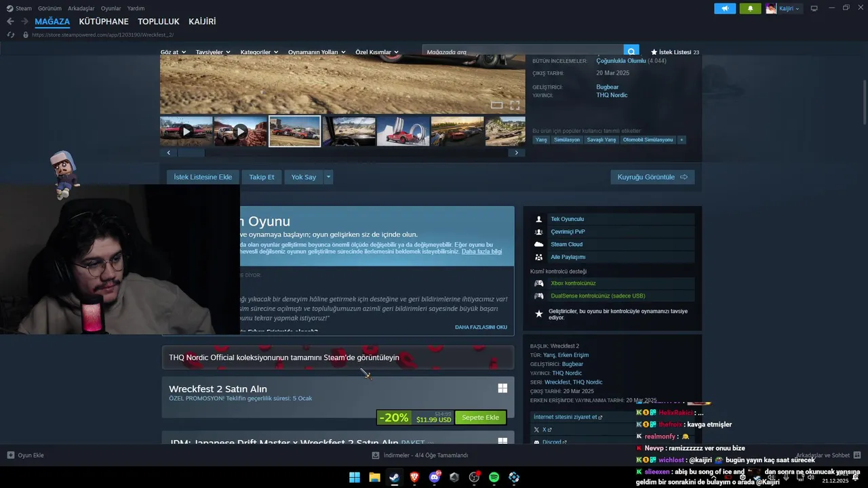The image size is (868, 488).
Task: Open the Steam menu
Action: coord(20,8)
